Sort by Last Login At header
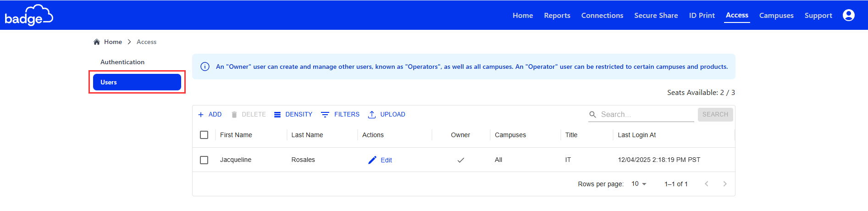Viewport: 868px width, 211px height. click(x=636, y=135)
